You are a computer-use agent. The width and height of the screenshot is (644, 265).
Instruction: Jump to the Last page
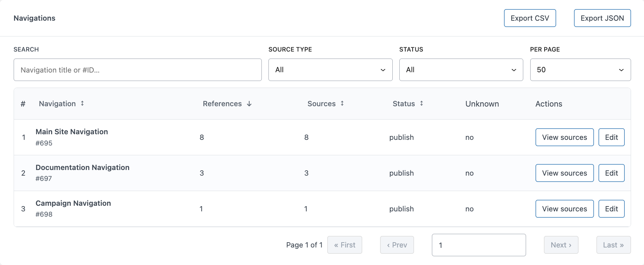(x=613, y=245)
